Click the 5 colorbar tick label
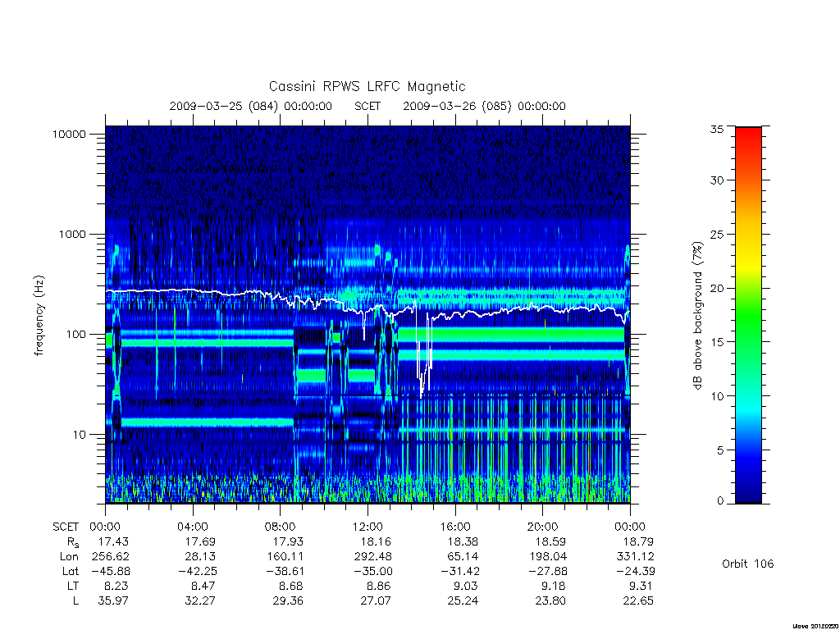Screen dimensions: 840x630 pos(720,450)
